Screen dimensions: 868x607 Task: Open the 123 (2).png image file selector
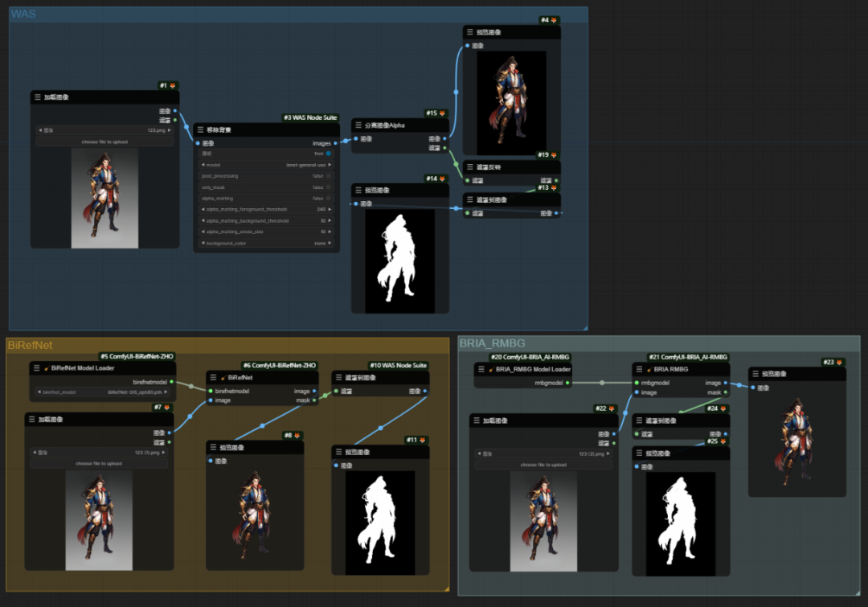pyautogui.click(x=543, y=453)
